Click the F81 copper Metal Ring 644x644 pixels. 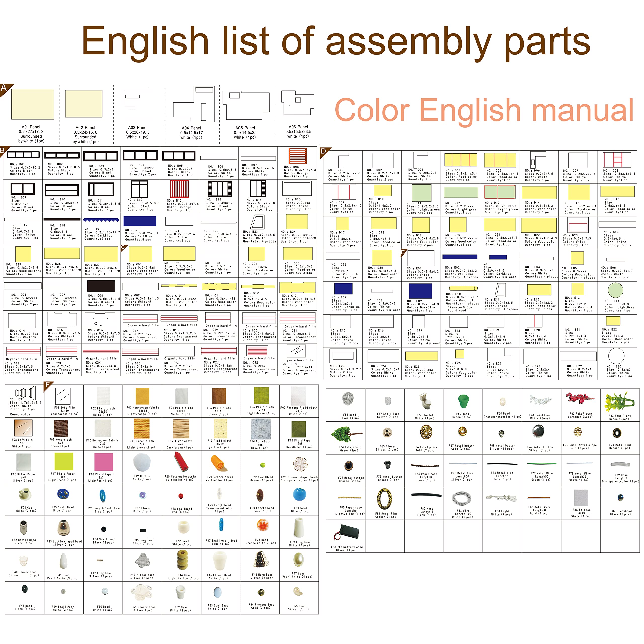(x=385, y=499)
